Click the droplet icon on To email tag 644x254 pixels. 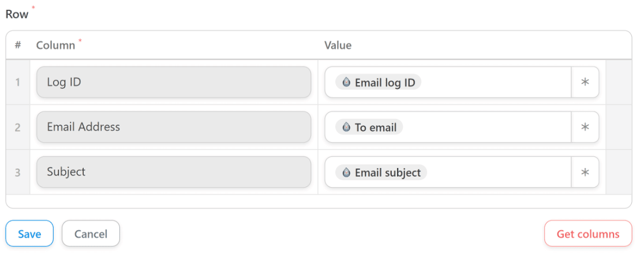(x=346, y=128)
